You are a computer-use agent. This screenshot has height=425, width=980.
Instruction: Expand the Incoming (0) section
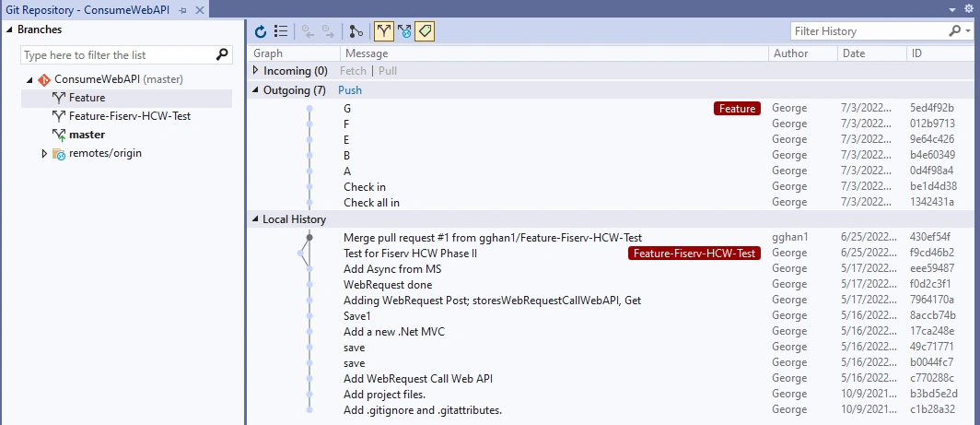click(x=255, y=71)
